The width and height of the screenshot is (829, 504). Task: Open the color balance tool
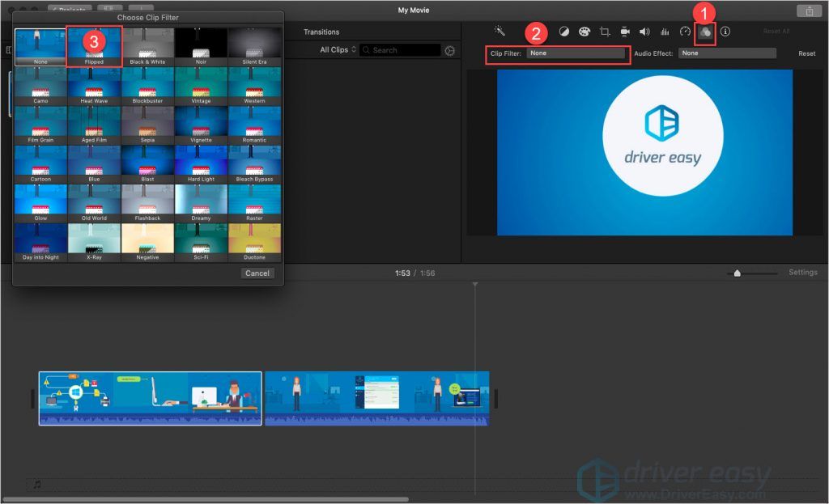(564, 32)
